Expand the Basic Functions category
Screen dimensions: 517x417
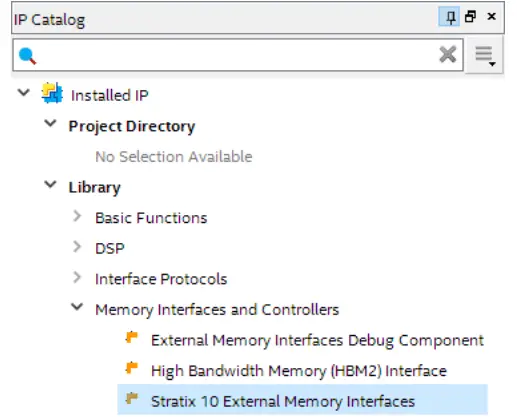pos(77,216)
